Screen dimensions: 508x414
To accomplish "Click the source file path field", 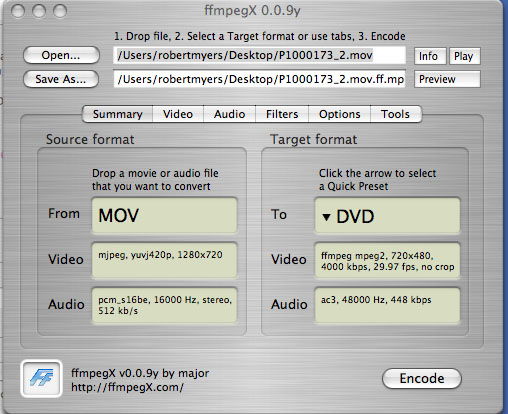I will click(x=259, y=55).
